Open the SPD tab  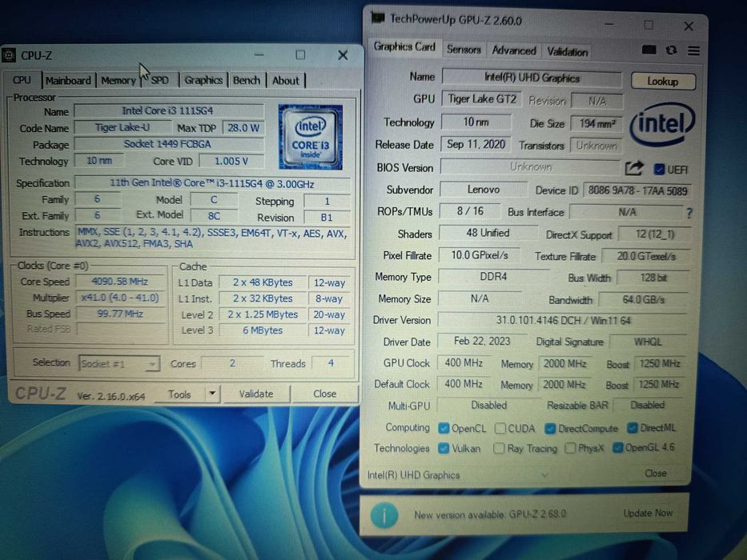pyautogui.click(x=159, y=81)
